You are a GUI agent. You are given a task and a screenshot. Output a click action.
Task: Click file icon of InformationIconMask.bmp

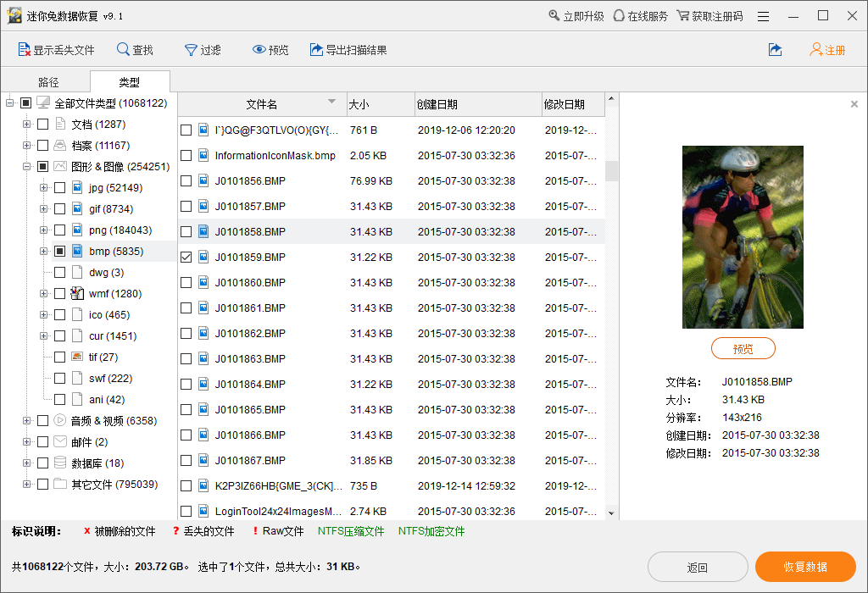(203, 155)
